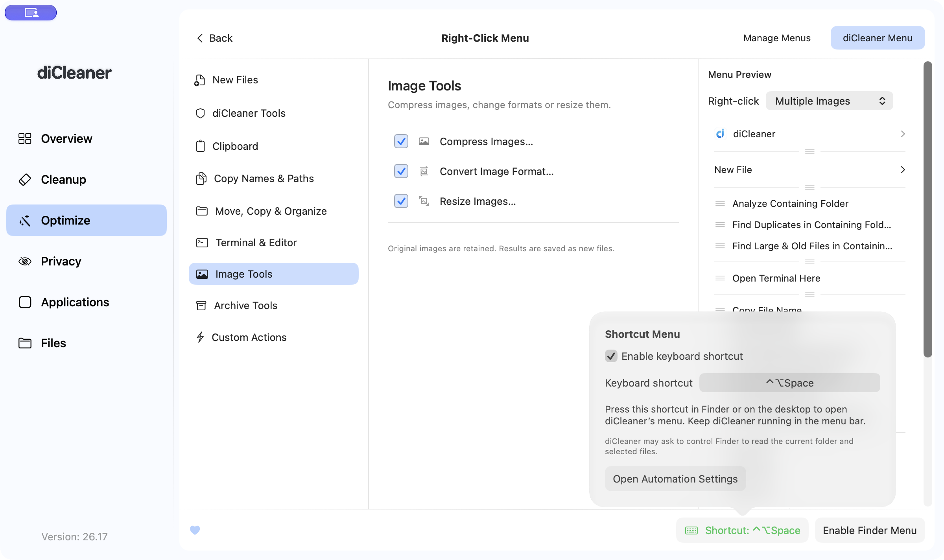Viewport: 944px width, 560px height.
Task: Toggle the Convert Image Format checkbox
Action: pos(401,171)
